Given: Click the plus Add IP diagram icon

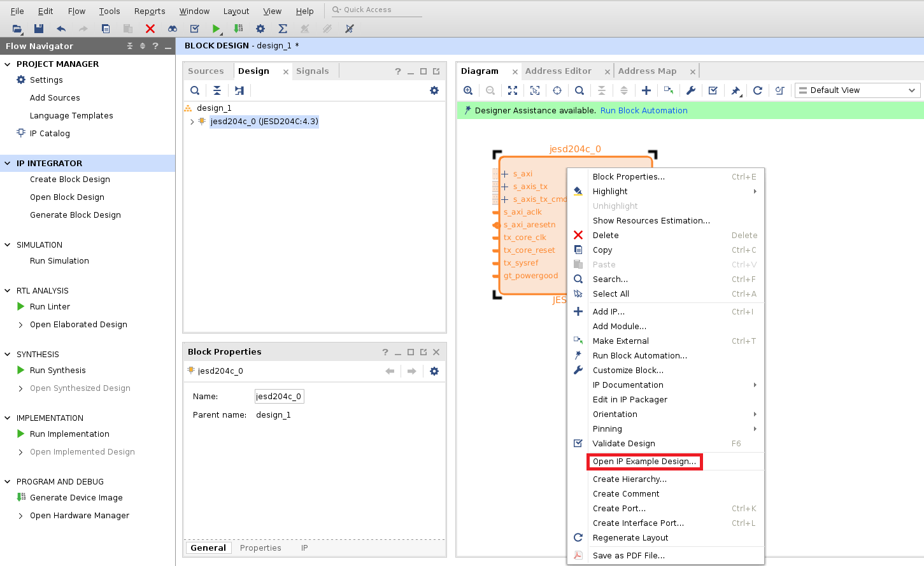Looking at the screenshot, I should click(646, 90).
